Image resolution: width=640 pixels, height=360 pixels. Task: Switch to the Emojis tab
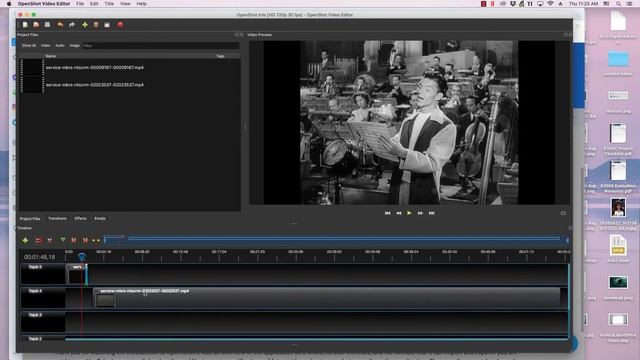click(100, 219)
